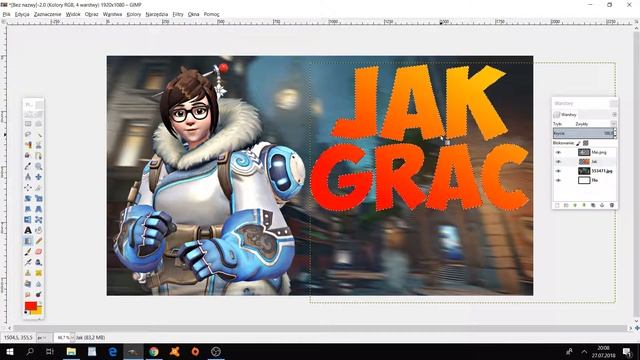The width and height of the screenshot is (640, 360).
Task: Select the Zoom magnifier tool
Action: pos(38,166)
